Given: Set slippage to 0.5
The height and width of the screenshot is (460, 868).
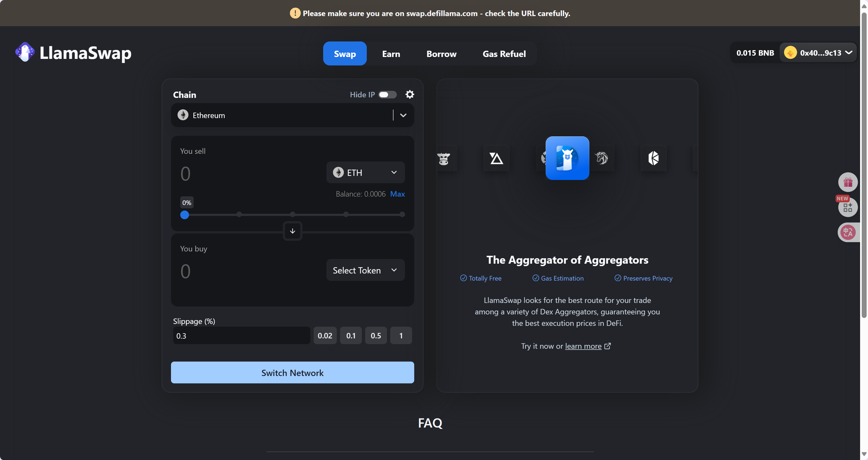Looking at the screenshot, I should tap(376, 336).
